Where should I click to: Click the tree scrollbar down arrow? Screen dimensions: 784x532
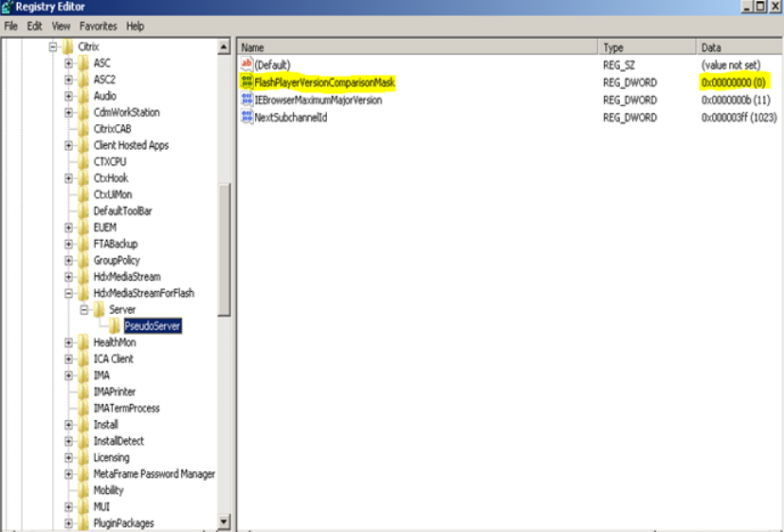click(x=224, y=522)
